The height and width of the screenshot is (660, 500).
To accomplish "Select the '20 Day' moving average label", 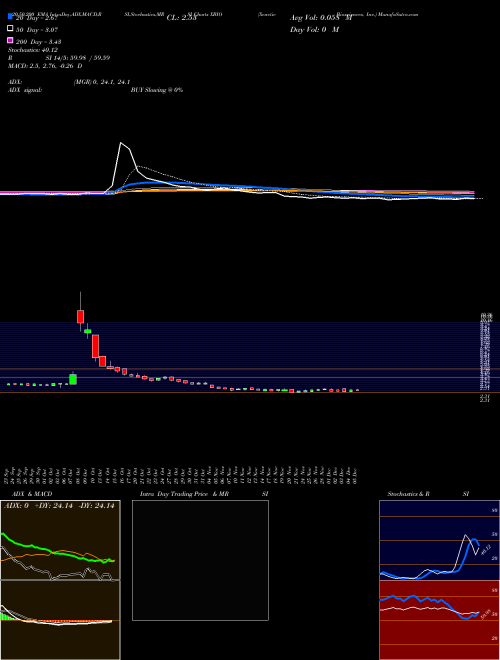I will click(x=36, y=18).
